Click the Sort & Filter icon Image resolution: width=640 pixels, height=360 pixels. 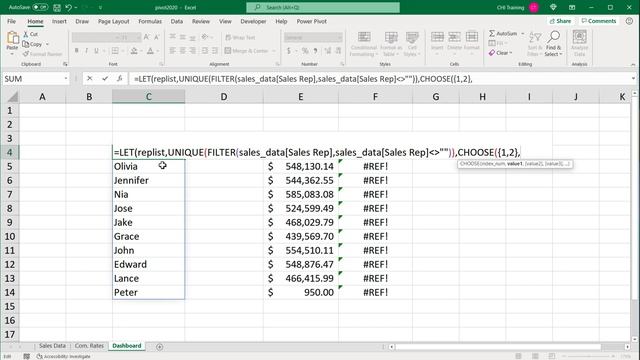click(x=535, y=38)
